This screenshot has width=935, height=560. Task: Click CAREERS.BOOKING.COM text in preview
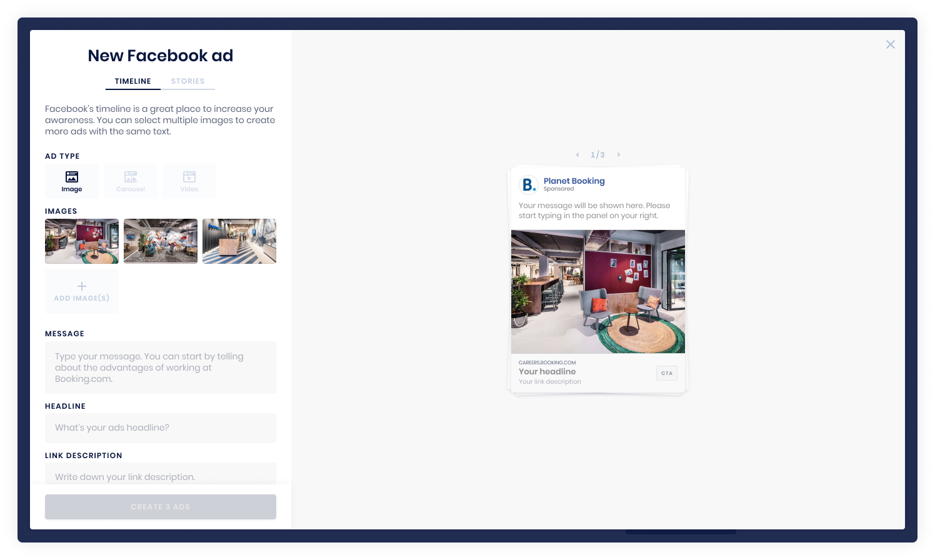(547, 362)
